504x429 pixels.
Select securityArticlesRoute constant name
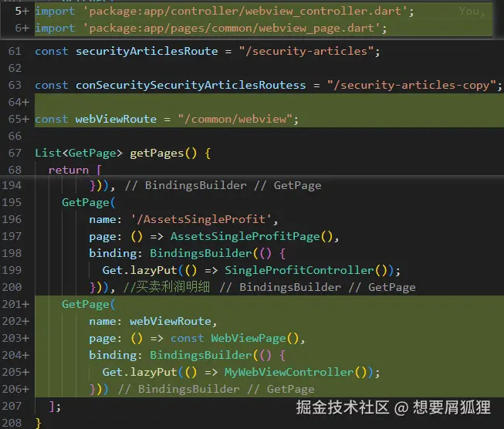[x=147, y=51]
